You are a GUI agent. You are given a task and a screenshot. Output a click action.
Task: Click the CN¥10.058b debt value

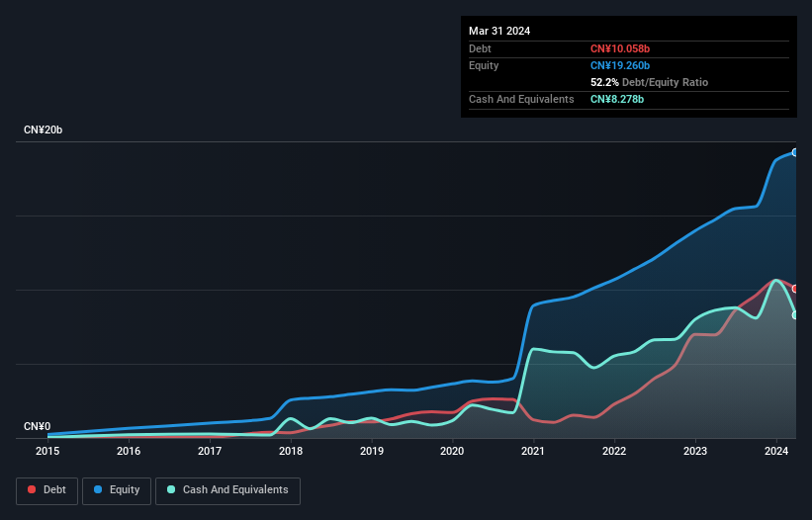[x=620, y=48]
